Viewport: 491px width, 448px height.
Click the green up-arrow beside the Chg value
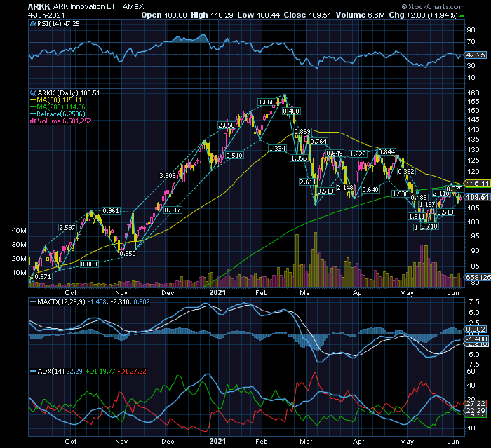[x=462, y=15]
